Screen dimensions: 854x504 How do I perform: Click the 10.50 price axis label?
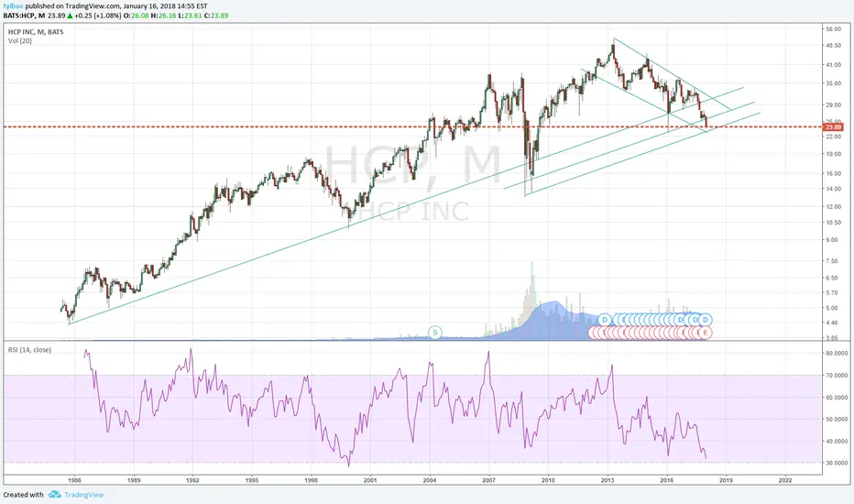[x=833, y=223]
